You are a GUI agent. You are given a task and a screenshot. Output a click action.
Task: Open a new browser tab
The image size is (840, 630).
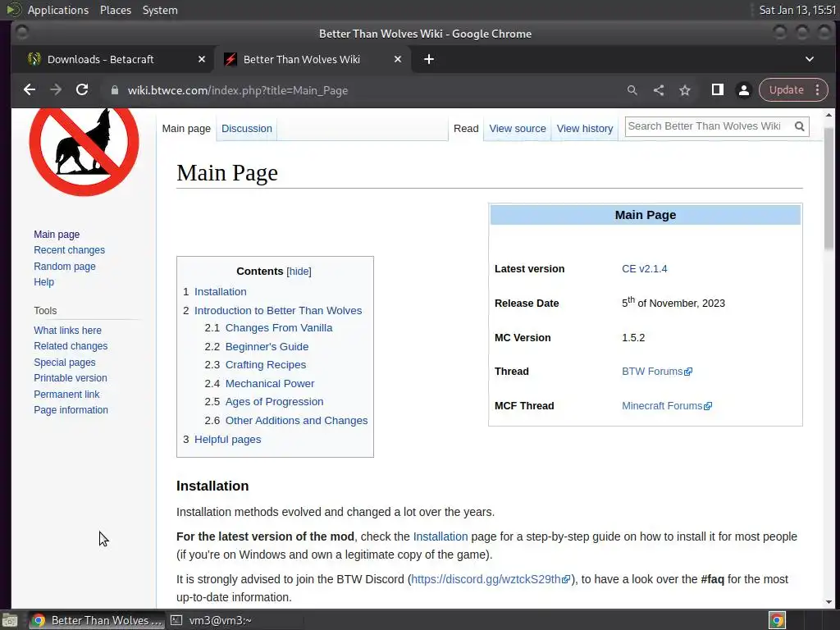pos(428,59)
